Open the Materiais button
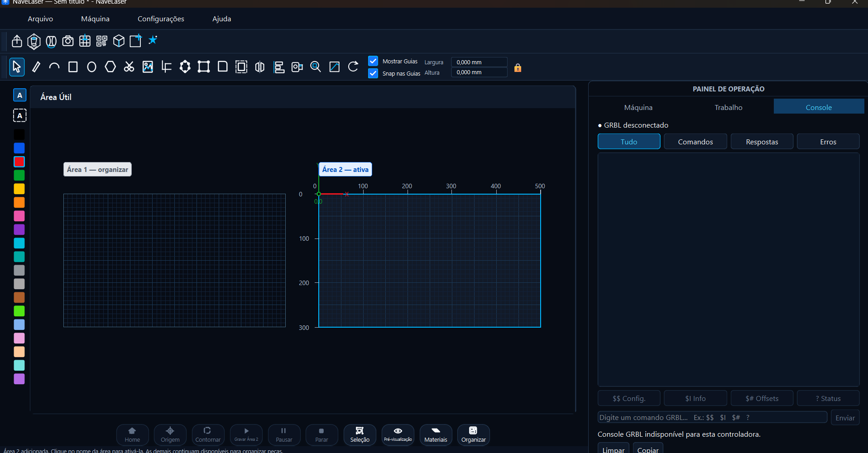Screen dimensions: 868x453 pos(436,435)
